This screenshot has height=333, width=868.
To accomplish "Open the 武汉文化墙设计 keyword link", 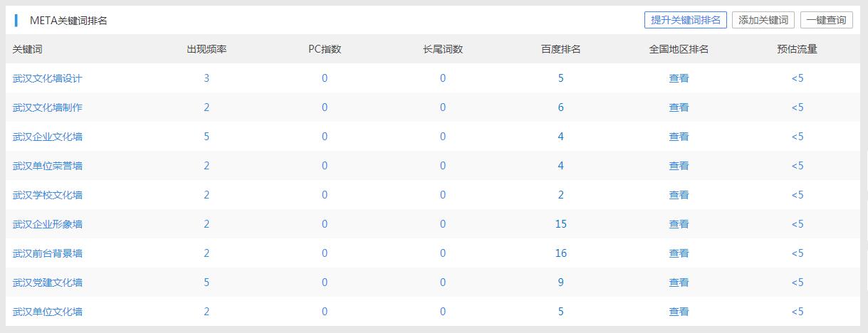I will tap(48, 78).
